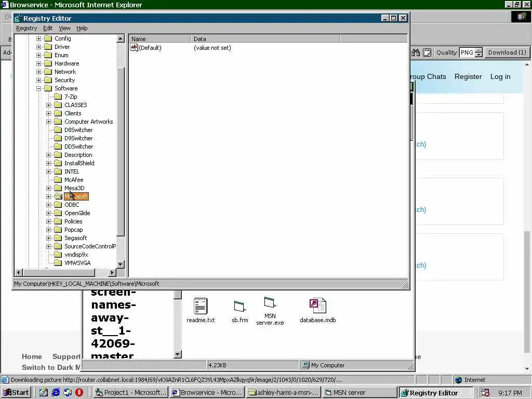Screen dimensions: 532x399
Task: Select the INTEL key folder icon
Action: coord(58,171)
